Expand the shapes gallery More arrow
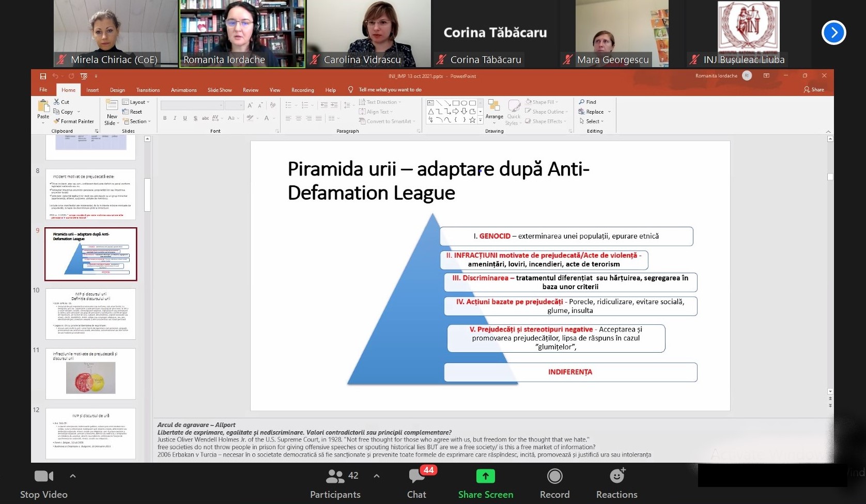Viewport: 866px width, 504px height. pos(481,120)
